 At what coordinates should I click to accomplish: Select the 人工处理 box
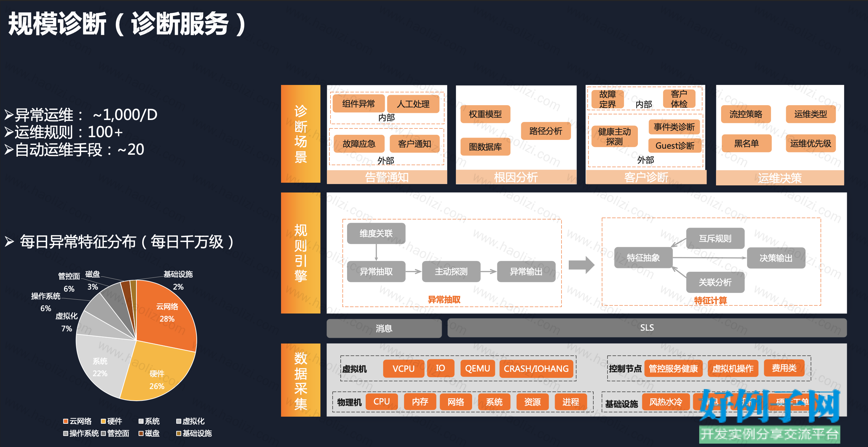[x=413, y=104]
